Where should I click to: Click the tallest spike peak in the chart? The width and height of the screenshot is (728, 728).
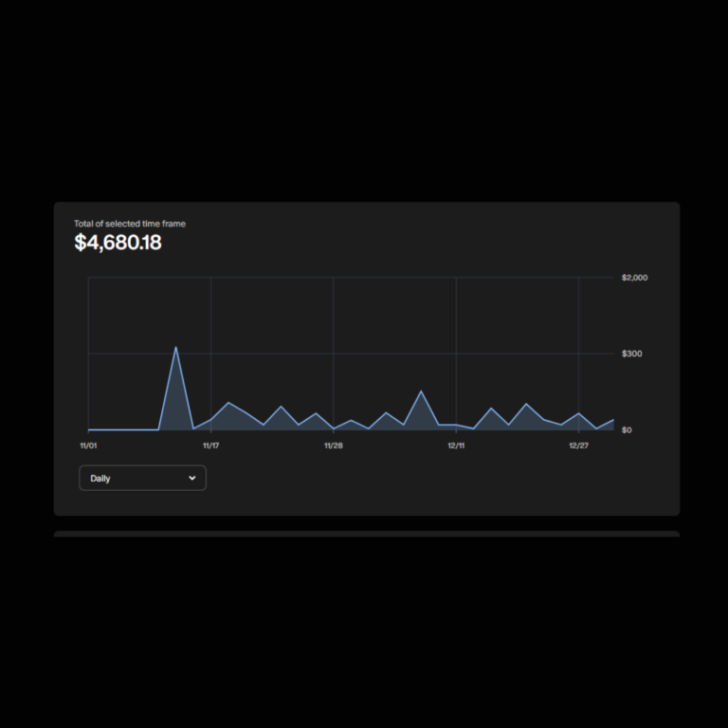click(x=175, y=347)
